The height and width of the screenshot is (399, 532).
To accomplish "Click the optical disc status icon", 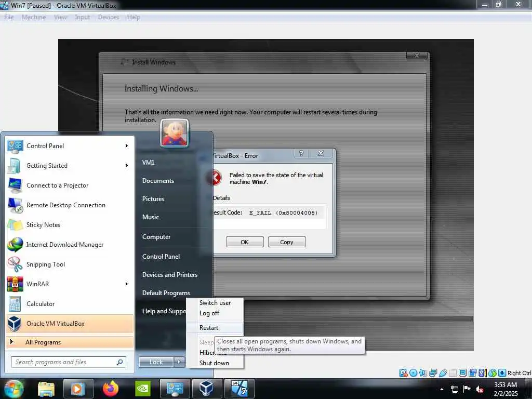I will tap(413, 373).
